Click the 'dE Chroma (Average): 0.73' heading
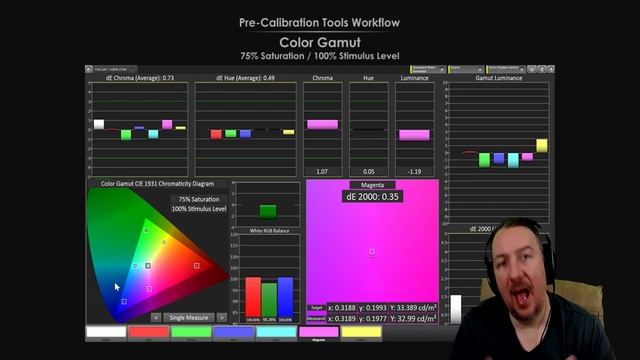640x360 pixels. [x=140, y=78]
